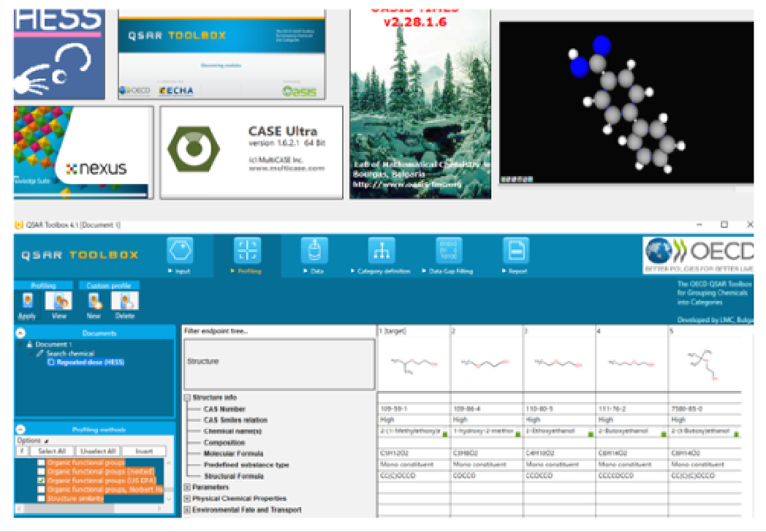766x532 pixels.
Task: Click the New custom profile icon
Action: 94,301
